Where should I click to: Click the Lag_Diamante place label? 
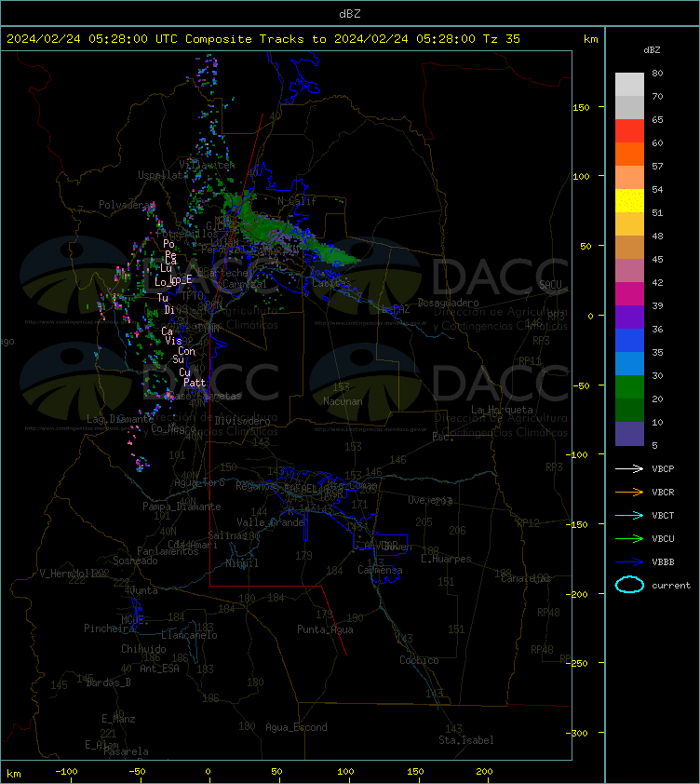point(120,419)
